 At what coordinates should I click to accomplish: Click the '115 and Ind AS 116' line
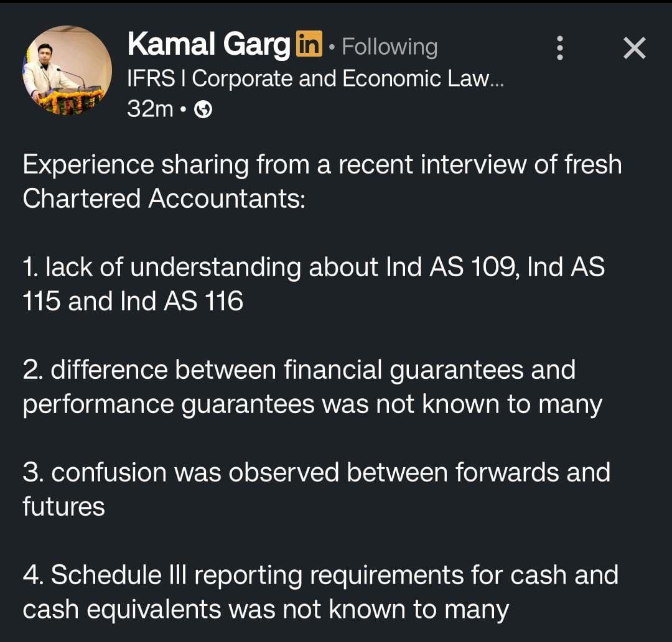coord(133,301)
